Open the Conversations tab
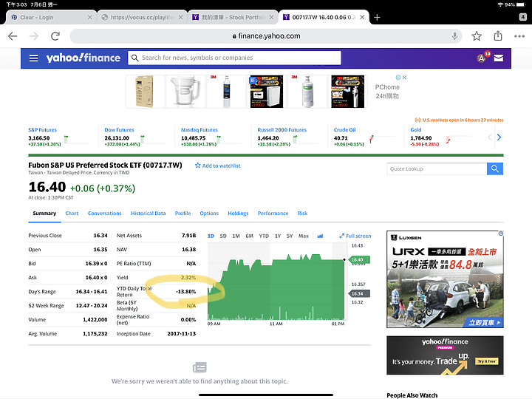This screenshot has width=532, height=399. tap(104, 214)
